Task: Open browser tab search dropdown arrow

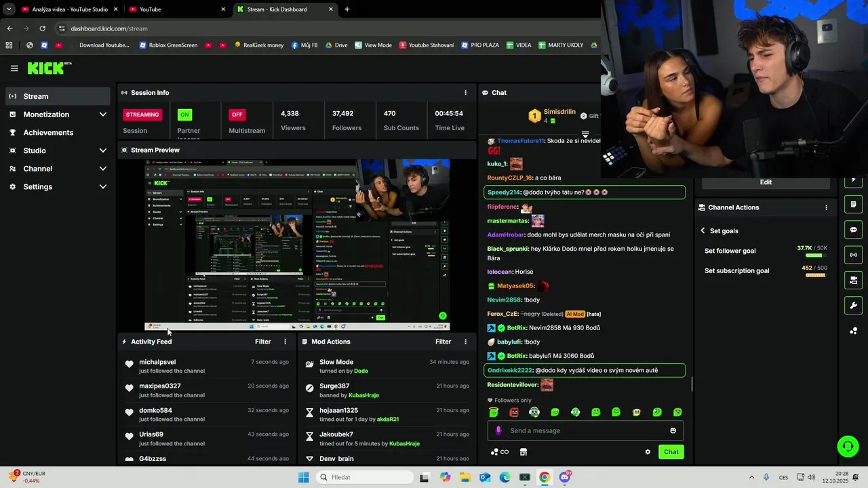Action: [x=9, y=9]
